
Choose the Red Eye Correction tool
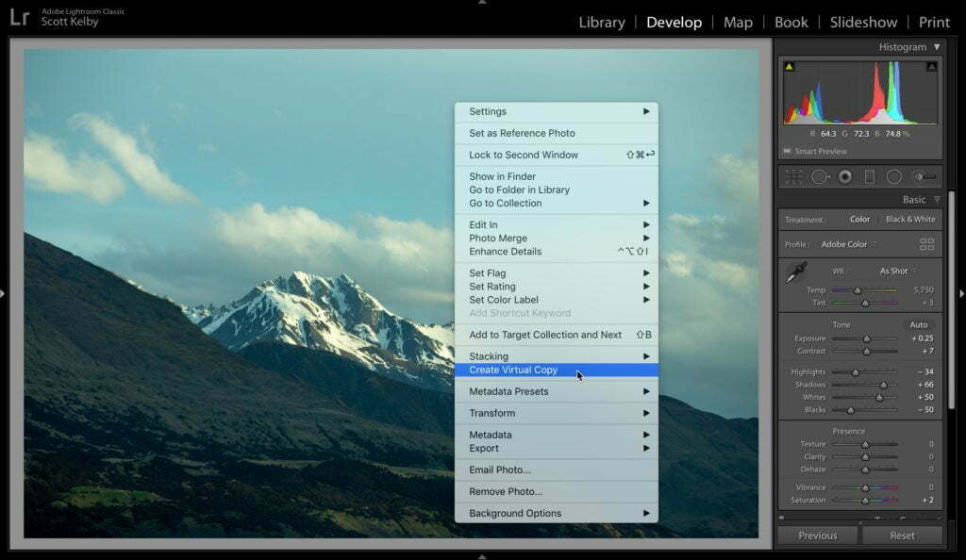845,177
